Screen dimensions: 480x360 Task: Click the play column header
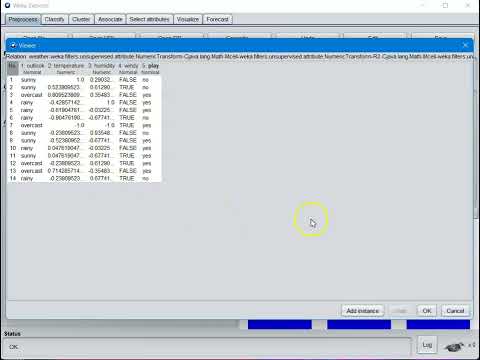(150, 68)
